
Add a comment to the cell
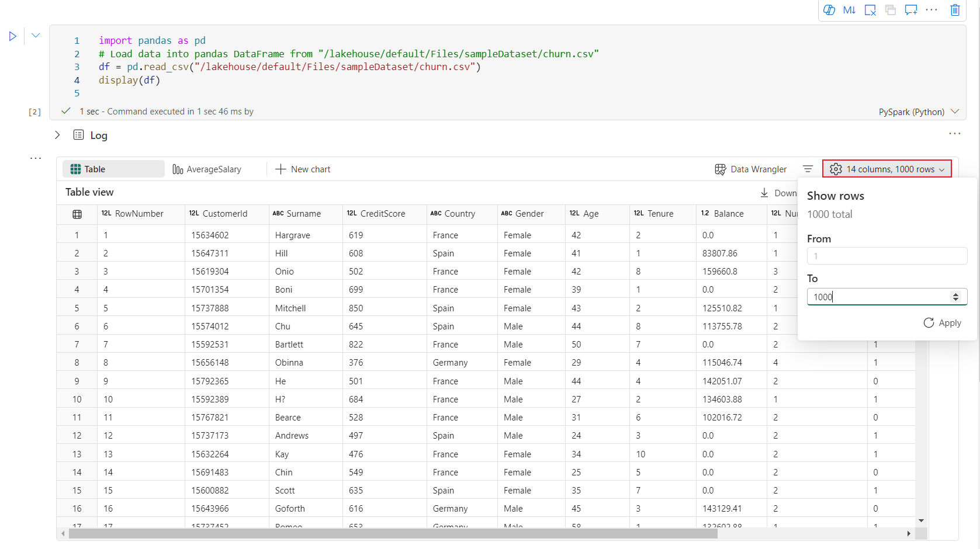click(910, 10)
